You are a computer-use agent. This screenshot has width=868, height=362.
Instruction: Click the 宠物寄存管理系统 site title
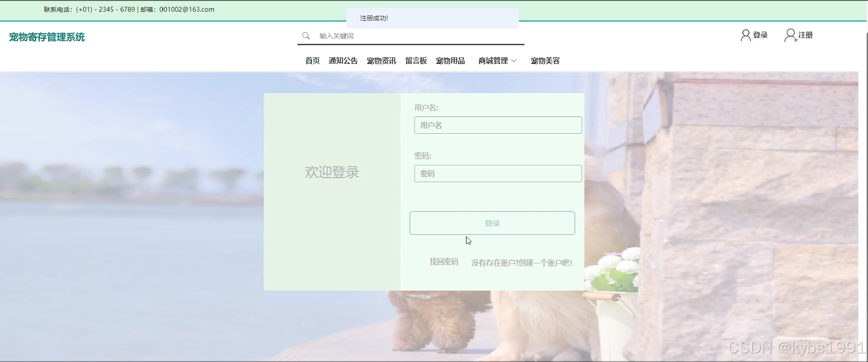[x=47, y=37]
